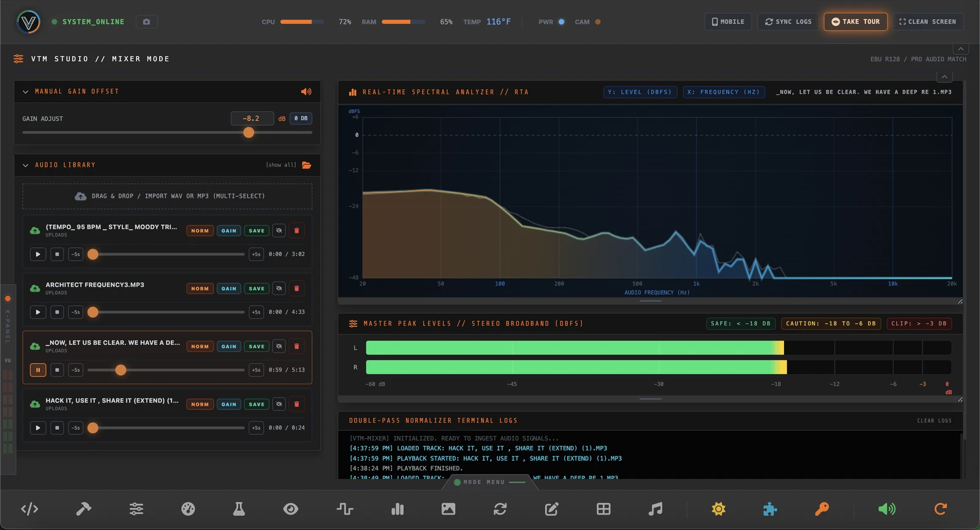
Task: Click the Take Tour button
Action: coord(856,21)
